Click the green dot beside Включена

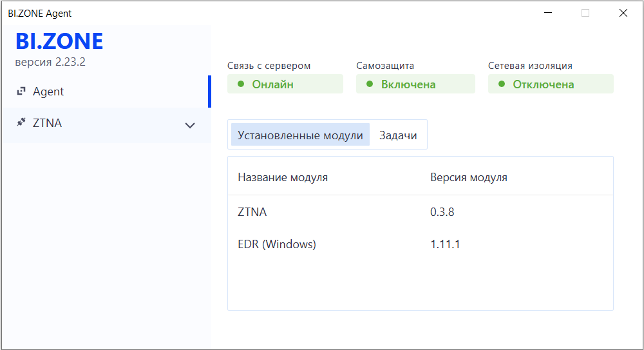click(x=370, y=84)
